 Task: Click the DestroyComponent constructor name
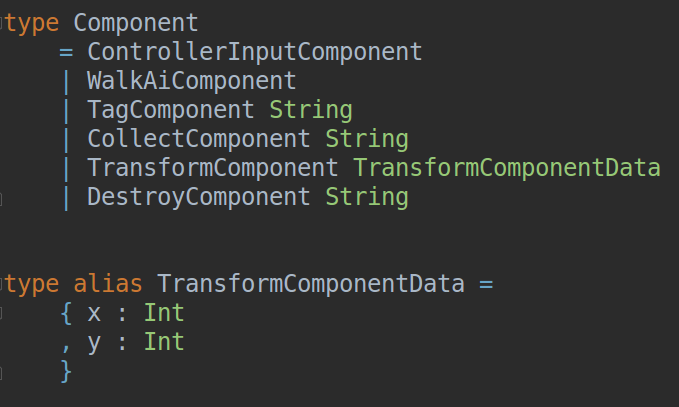coord(199,197)
